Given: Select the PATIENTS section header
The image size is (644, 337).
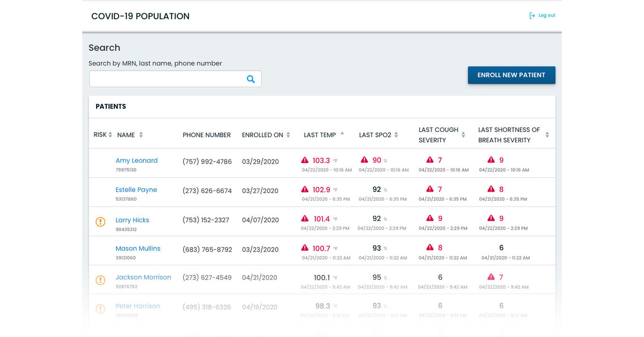Looking at the screenshot, I should (x=111, y=106).
